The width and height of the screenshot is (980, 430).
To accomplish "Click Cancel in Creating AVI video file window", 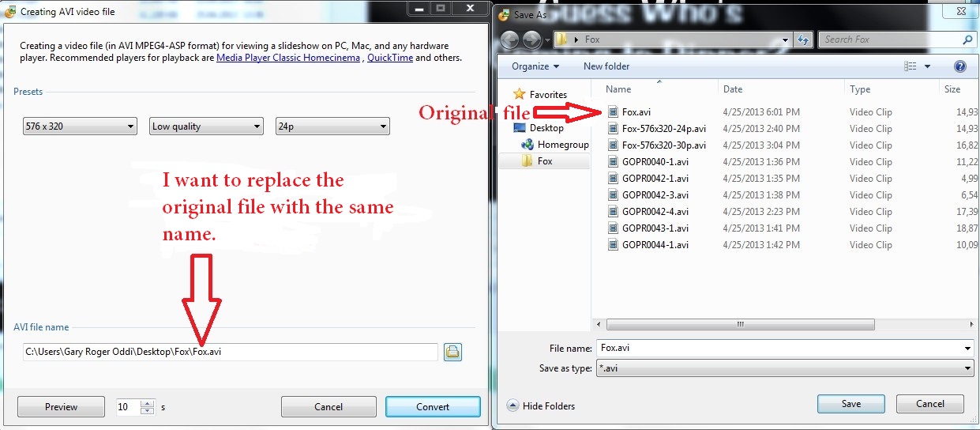I will (329, 407).
